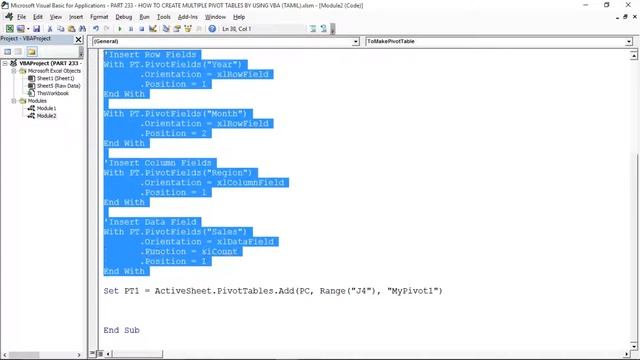Open the Format menu

99,17
